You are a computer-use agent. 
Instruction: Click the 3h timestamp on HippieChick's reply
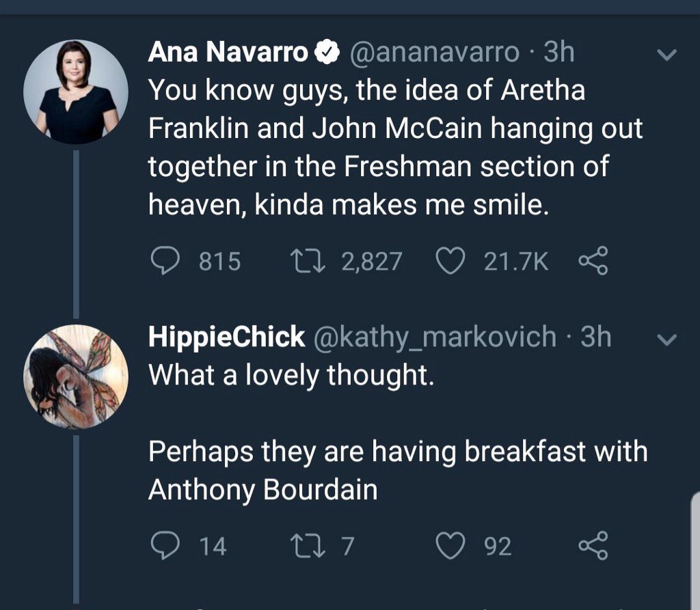pyautogui.click(x=595, y=337)
